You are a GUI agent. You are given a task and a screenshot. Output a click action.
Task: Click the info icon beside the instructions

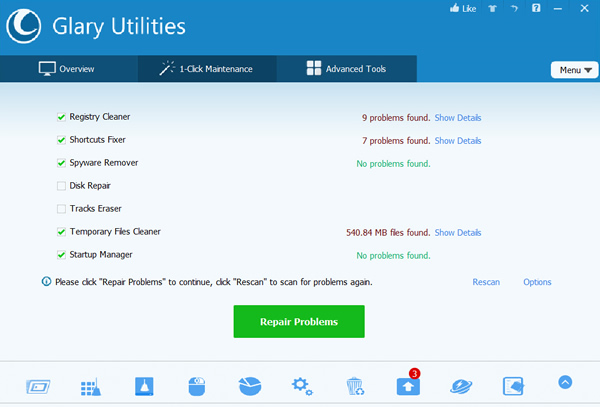click(46, 282)
